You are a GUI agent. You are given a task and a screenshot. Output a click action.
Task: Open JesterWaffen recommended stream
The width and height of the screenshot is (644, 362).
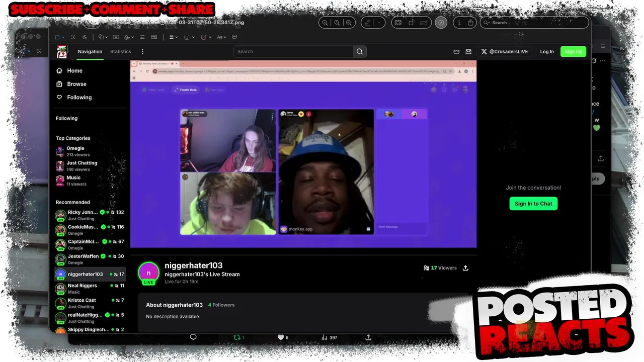pos(90,259)
